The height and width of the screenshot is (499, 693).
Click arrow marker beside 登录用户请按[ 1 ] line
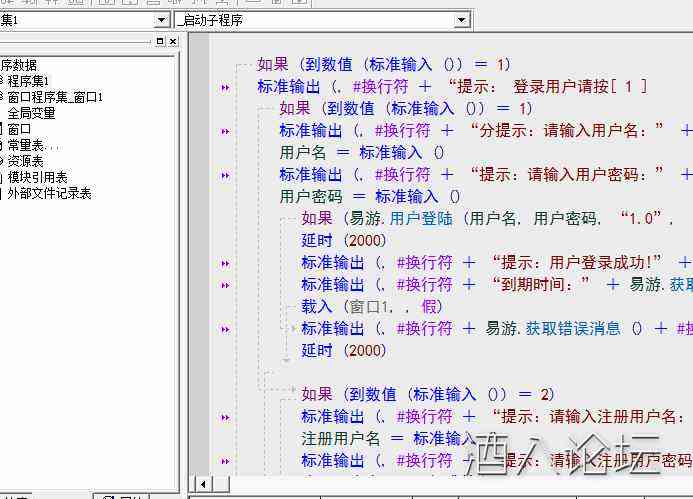point(226,87)
